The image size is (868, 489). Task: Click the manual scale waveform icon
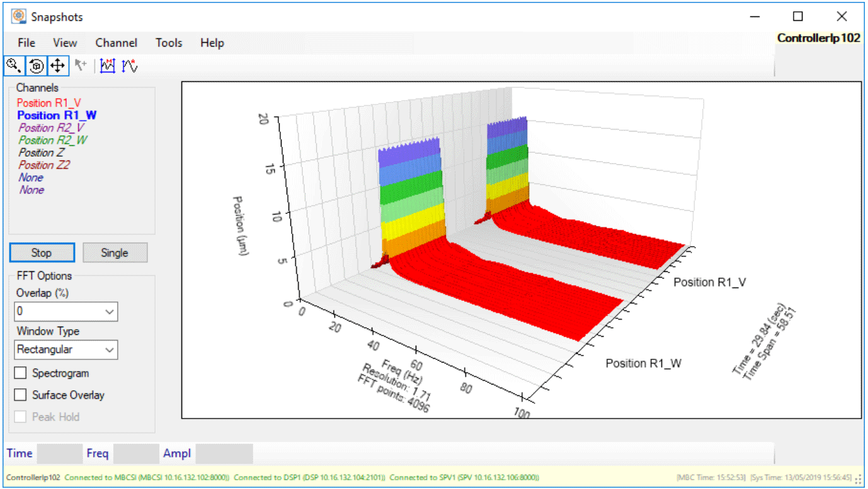[108, 65]
